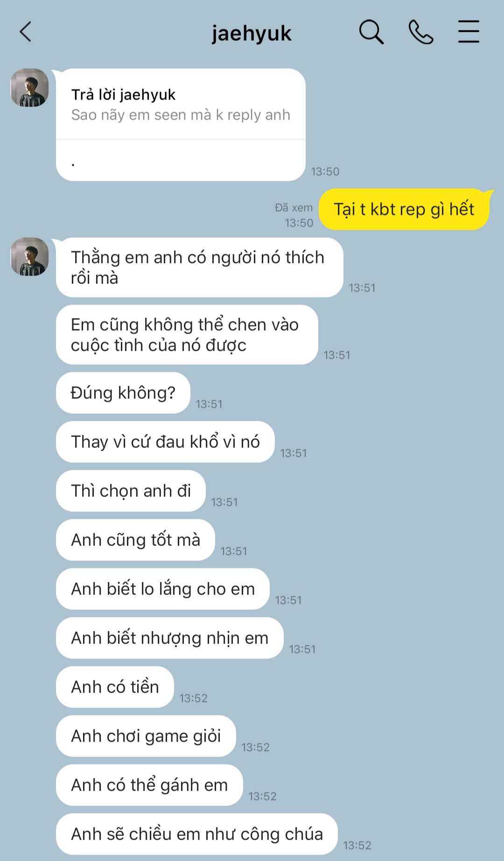Select the yellow 'Tại t kbt rep gì hết' bubble

click(404, 209)
